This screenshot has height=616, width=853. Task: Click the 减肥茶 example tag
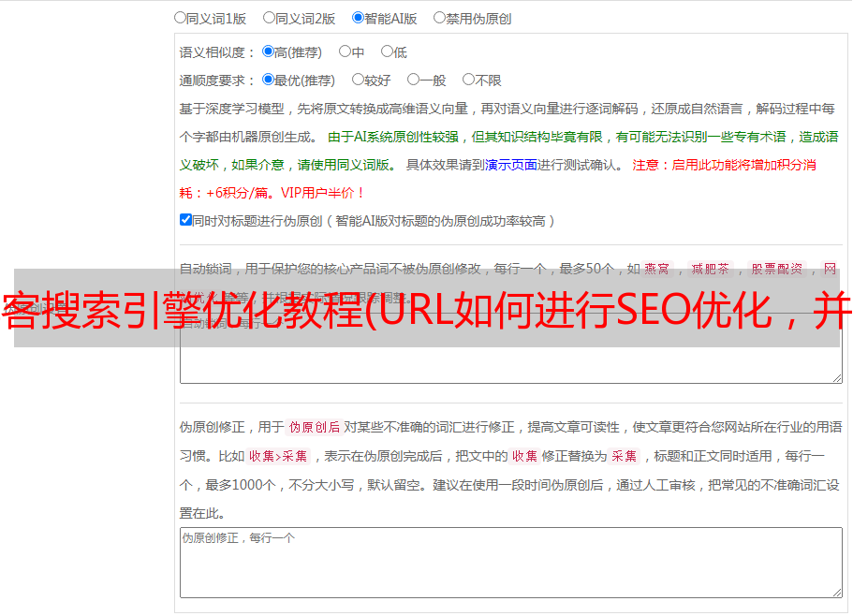tap(711, 269)
